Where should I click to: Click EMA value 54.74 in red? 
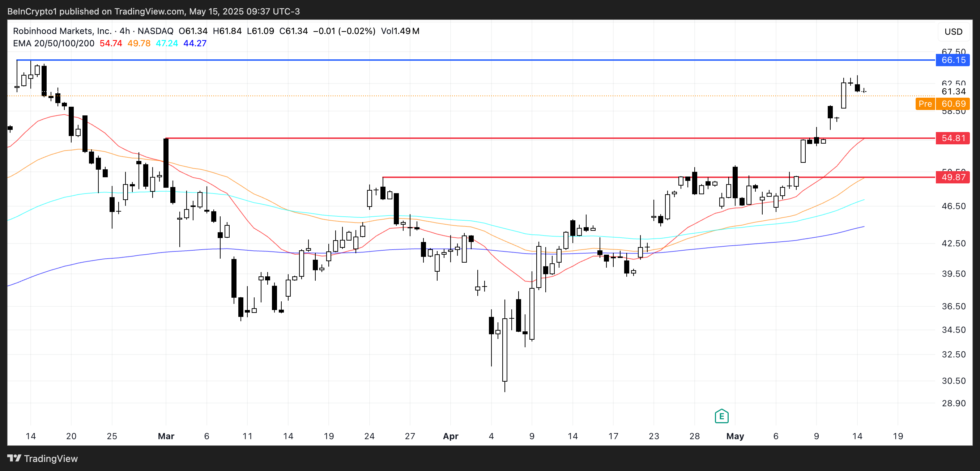[x=111, y=43]
